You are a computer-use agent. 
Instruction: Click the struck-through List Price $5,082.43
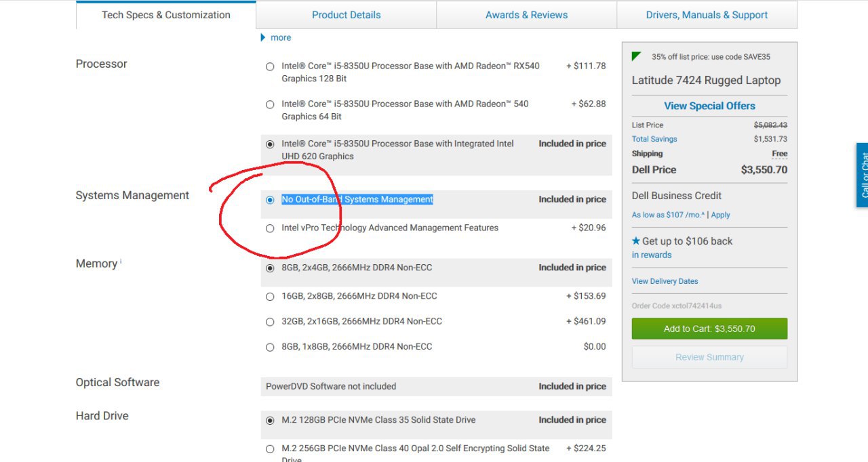pyautogui.click(x=770, y=125)
